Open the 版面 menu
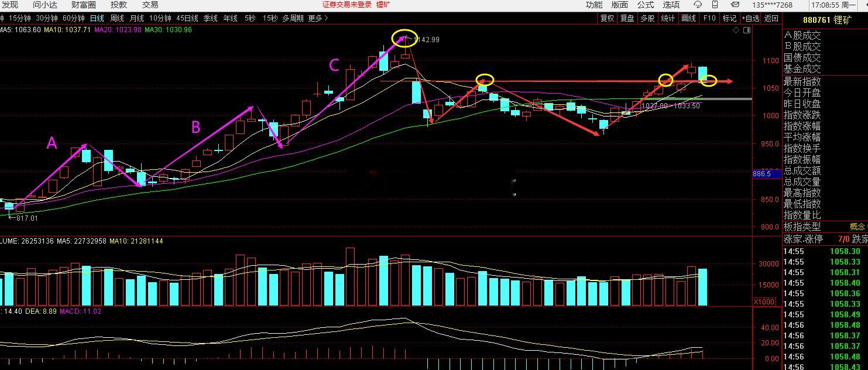 [x=620, y=5]
